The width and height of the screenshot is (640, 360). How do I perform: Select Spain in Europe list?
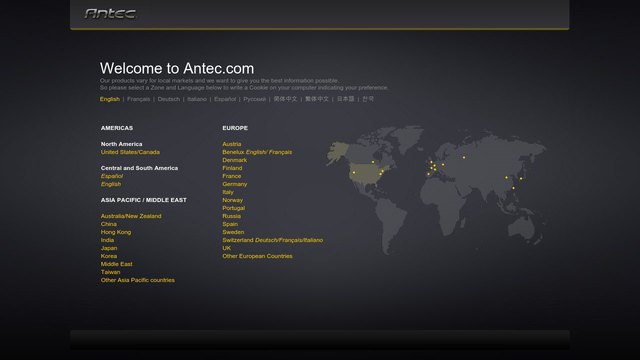pos(230,224)
